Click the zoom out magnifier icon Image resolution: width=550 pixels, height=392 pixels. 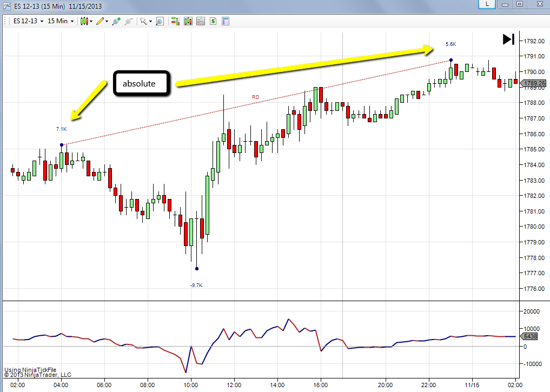(129, 22)
